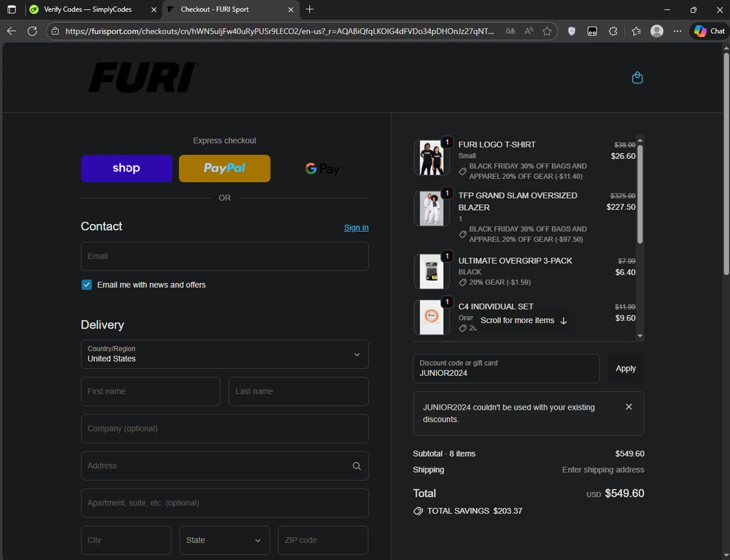Open the tab actions menu icon

click(12, 9)
